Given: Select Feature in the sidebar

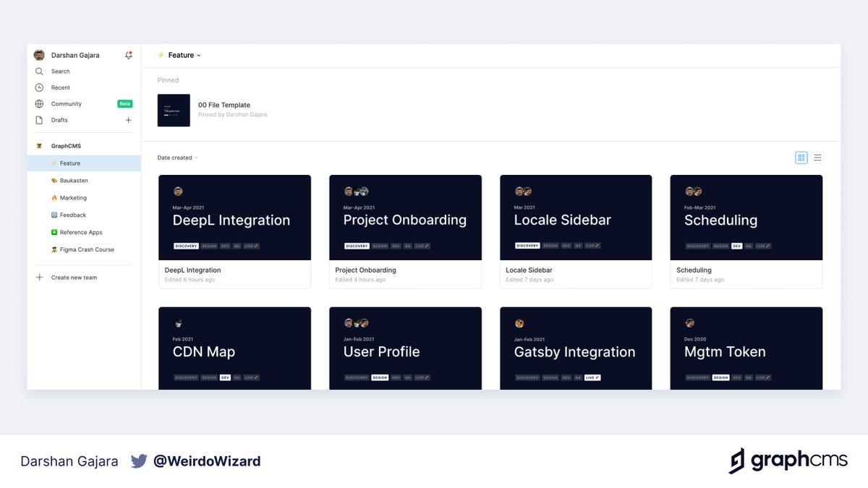Looking at the screenshot, I should pyautogui.click(x=84, y=163).
